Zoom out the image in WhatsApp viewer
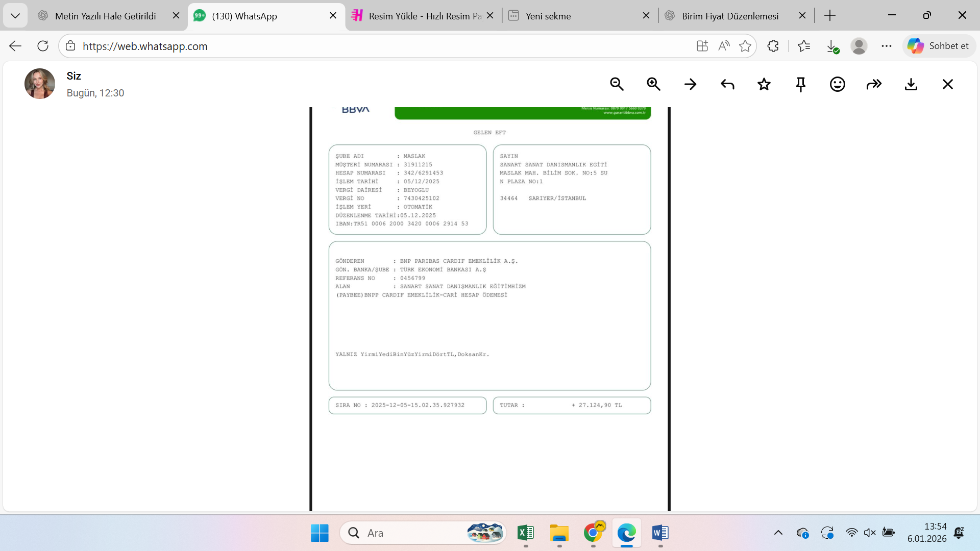Screen dimensions: 980x551 click(617, 84)
